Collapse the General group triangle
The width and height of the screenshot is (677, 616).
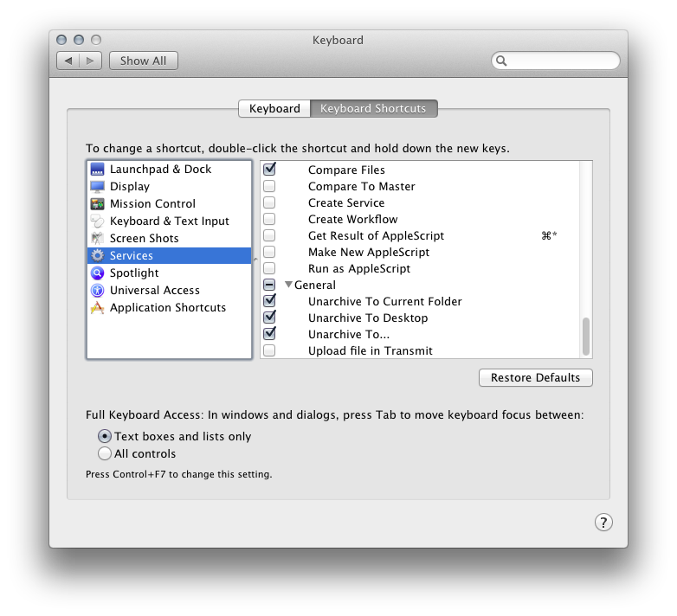point(288,285)
